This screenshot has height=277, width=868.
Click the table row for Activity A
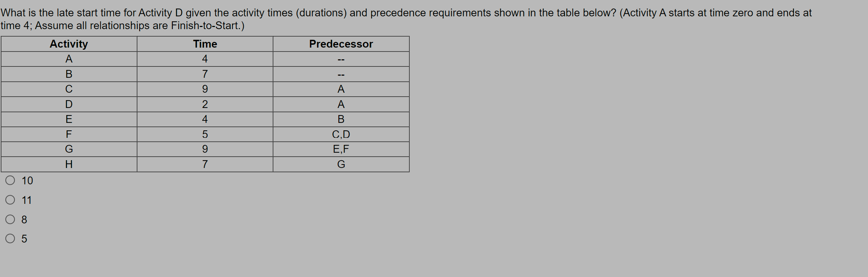coord(69,59)
